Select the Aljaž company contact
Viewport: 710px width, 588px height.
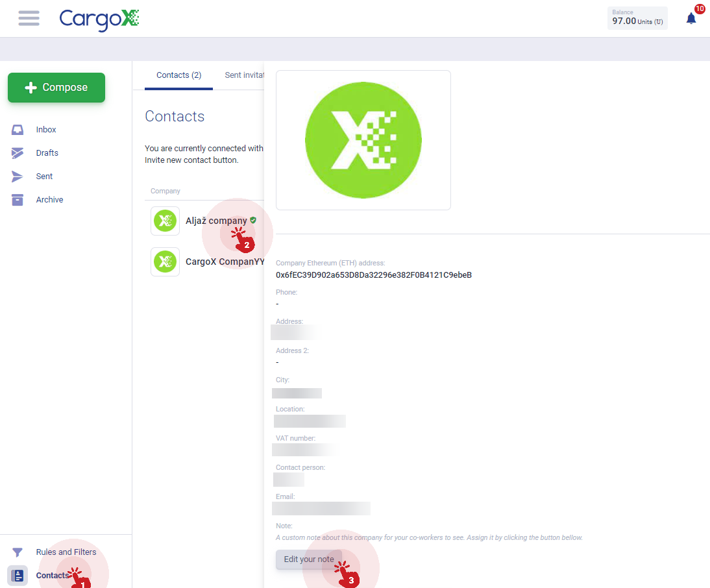(x=217, y=221)
